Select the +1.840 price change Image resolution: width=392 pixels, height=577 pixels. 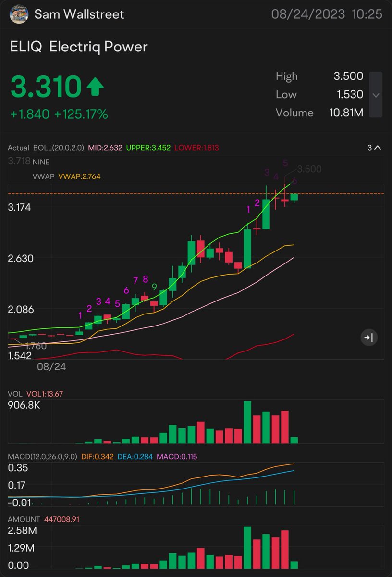[x=30, y=114]
